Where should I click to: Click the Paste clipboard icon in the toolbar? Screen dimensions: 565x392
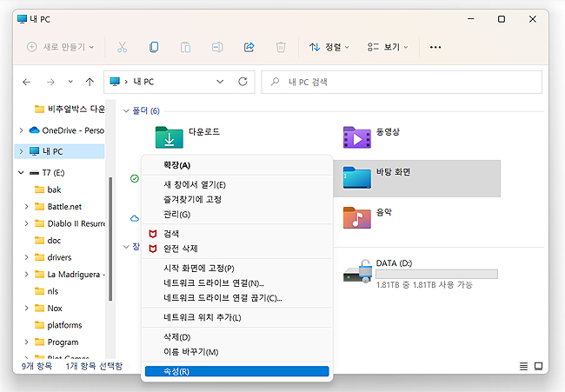tap(185, 47)
